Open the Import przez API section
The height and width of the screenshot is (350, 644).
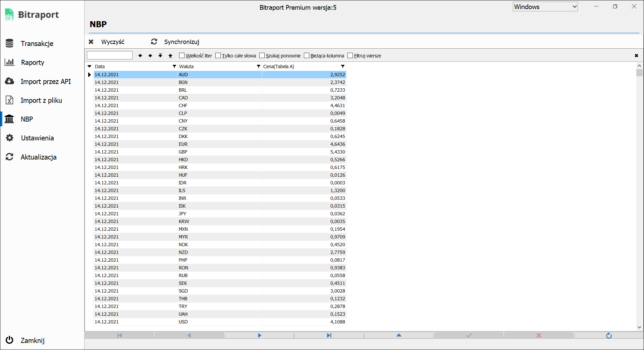46,82
